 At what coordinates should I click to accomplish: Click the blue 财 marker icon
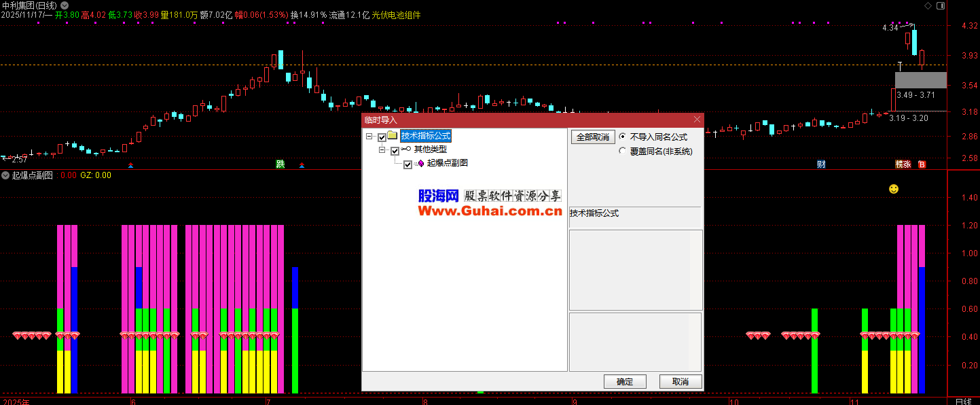(821, 164)
